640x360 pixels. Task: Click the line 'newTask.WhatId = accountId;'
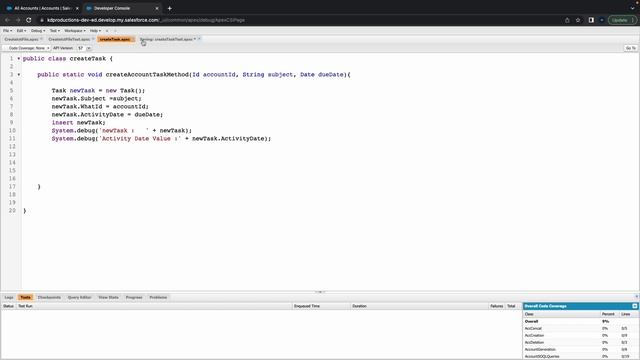tap(100, 107)
